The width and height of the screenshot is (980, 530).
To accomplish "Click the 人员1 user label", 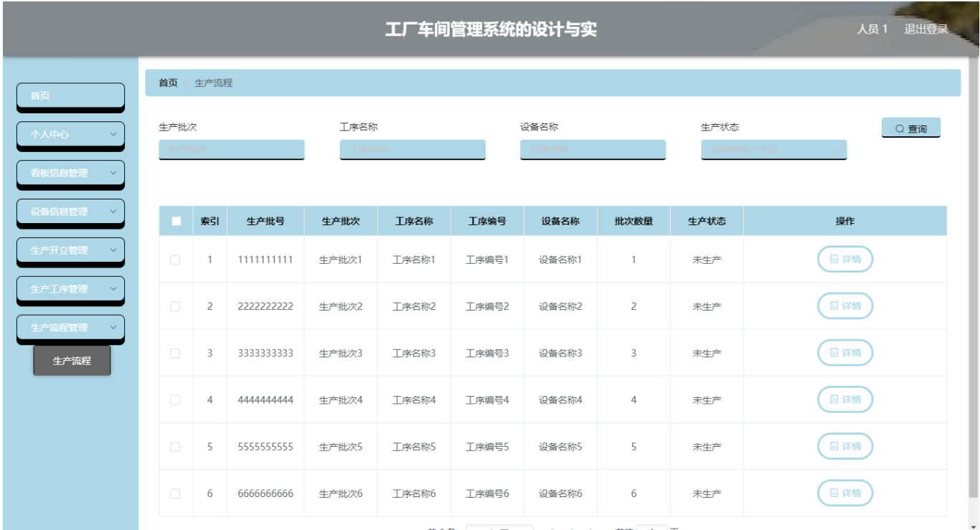I will (x=872, y=29).
